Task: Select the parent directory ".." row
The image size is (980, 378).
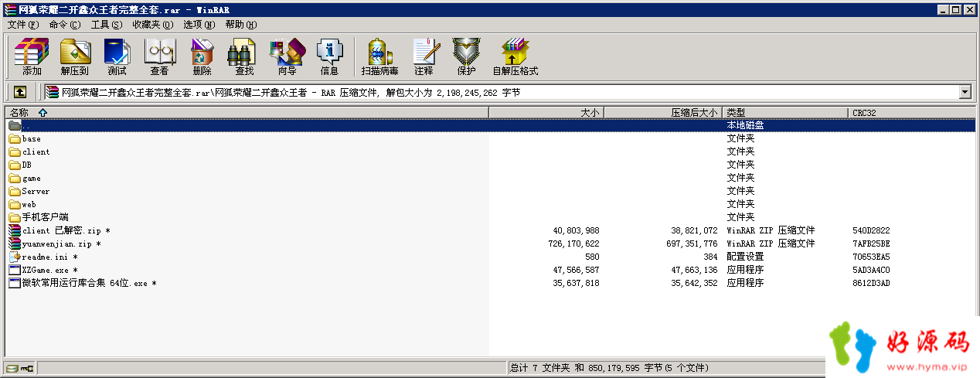Action: click(x=492, y=125)
